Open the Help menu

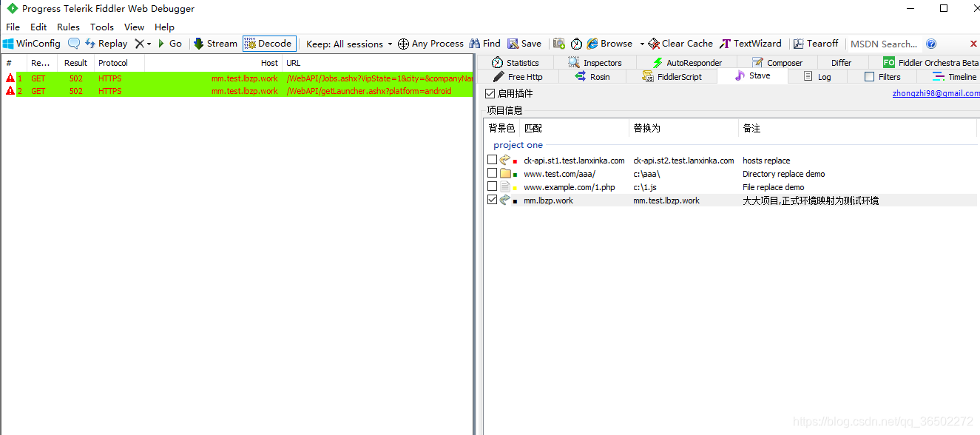point(164,27)
